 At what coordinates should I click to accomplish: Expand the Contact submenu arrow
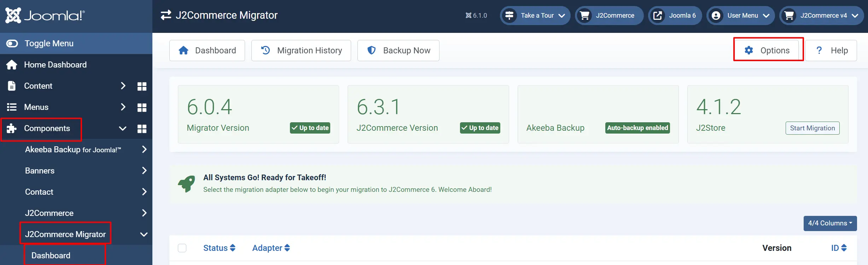144,192
